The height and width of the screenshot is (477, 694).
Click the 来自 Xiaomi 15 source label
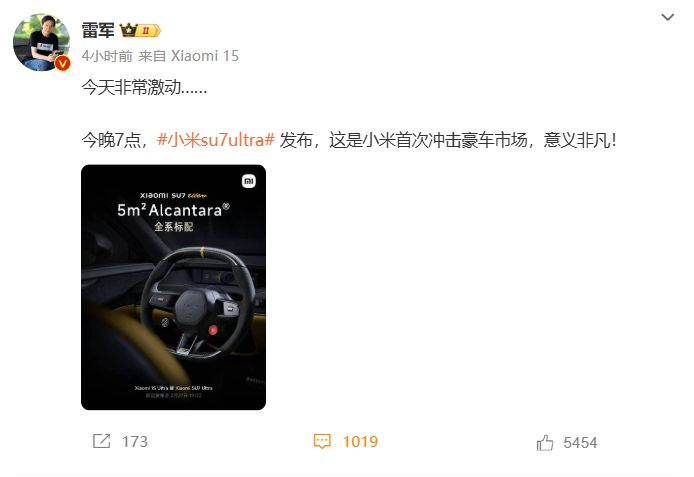point(189,56)
